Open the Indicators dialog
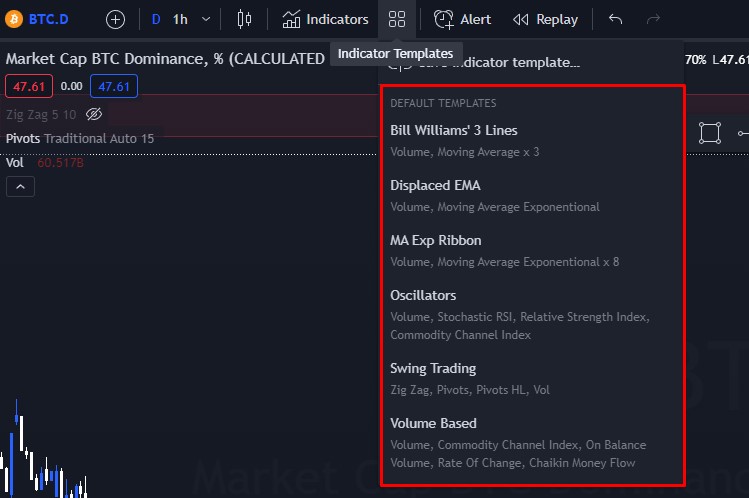This screenshot has width=749, height=498. pyautogui.click(x=325, y=19)
